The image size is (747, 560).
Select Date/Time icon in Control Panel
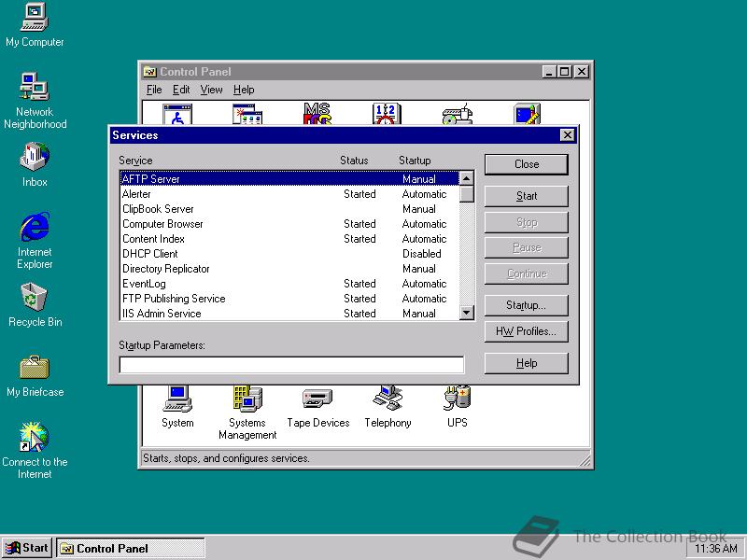coord(387,114)
